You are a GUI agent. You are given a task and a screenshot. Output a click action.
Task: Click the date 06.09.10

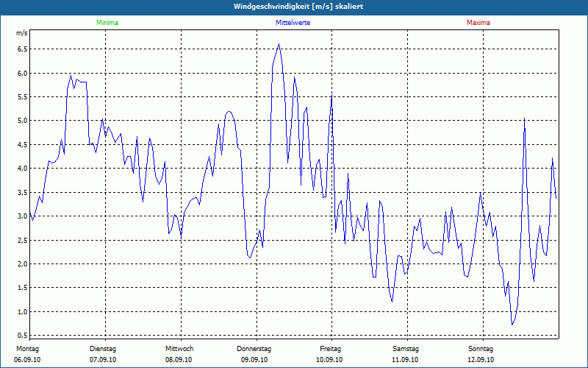27,360
